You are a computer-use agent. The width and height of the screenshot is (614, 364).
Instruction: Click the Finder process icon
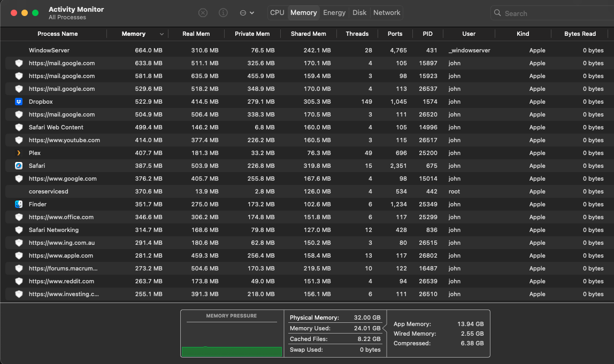[18, 204]
